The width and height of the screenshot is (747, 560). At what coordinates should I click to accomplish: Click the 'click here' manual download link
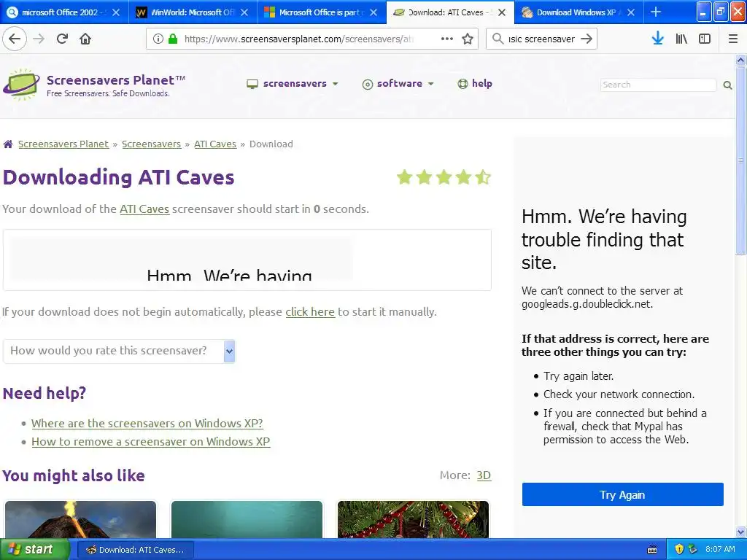[x=310, y=312]
